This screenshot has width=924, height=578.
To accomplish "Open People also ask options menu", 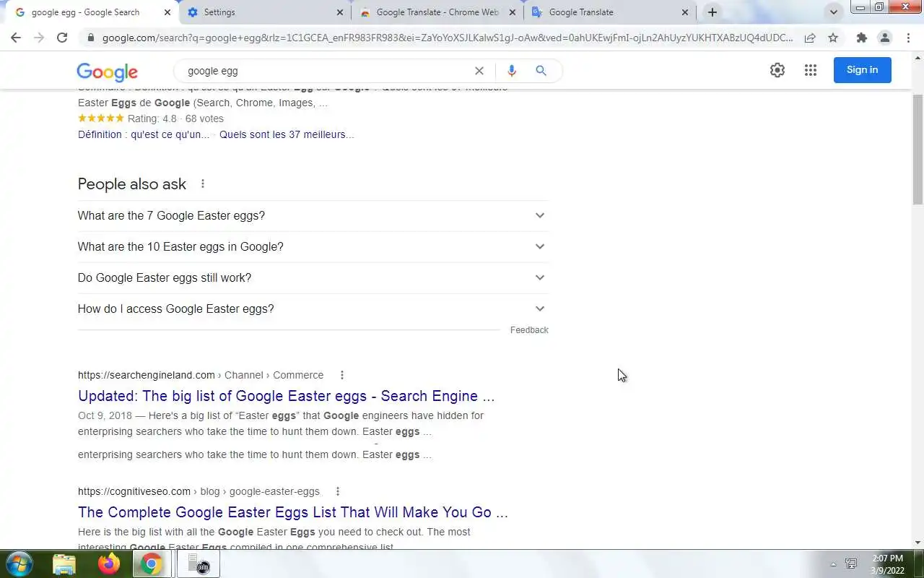I will click(x=203, y=184).
